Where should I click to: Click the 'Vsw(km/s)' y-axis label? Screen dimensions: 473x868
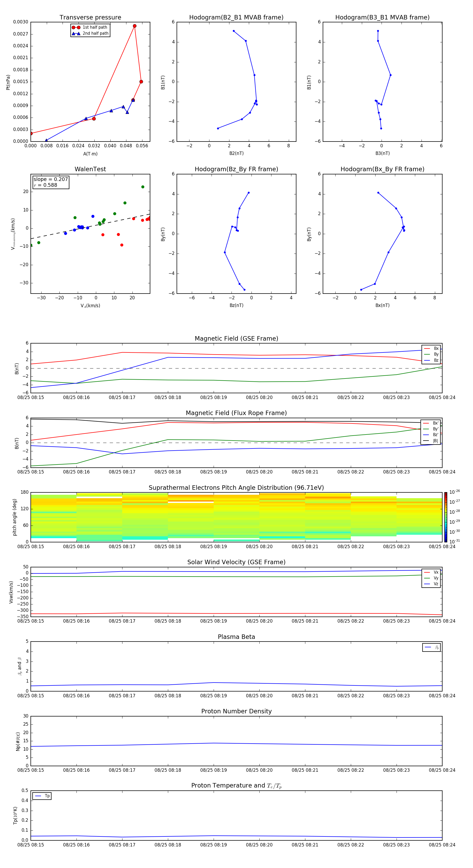11,592
